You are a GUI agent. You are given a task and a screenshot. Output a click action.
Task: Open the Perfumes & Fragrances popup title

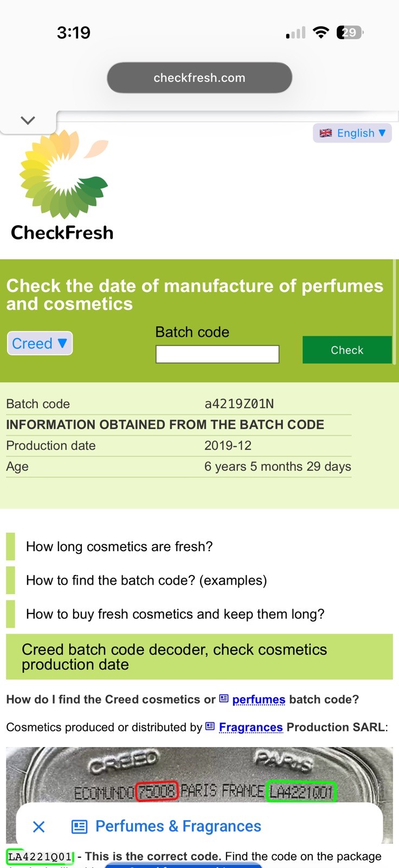tap(178, 826)
